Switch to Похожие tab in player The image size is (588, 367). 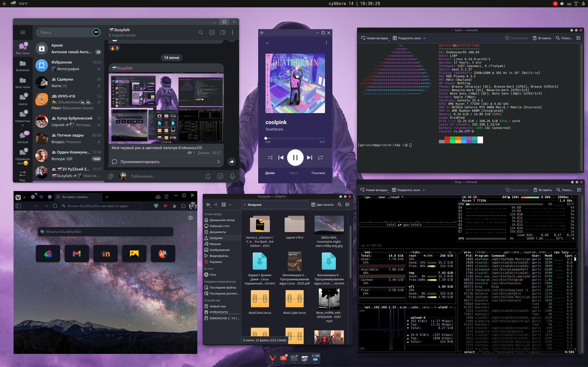tap(318, 173)
